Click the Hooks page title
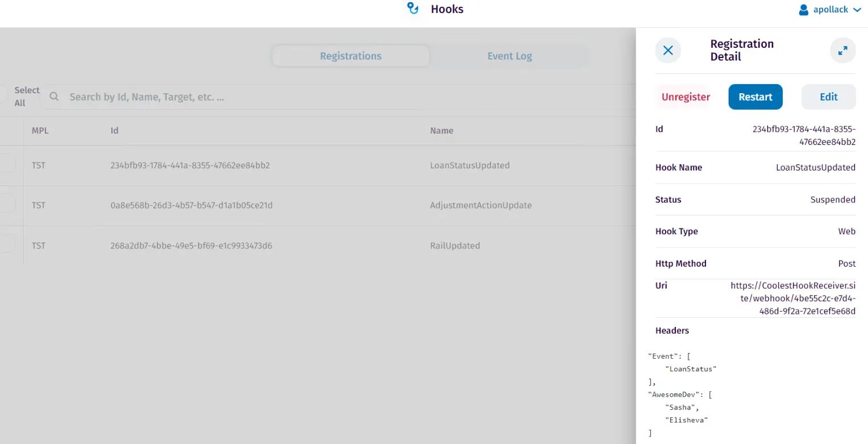 447,9
